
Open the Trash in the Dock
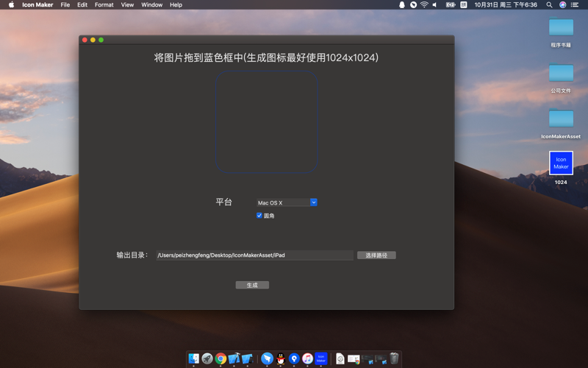[394, 358]
